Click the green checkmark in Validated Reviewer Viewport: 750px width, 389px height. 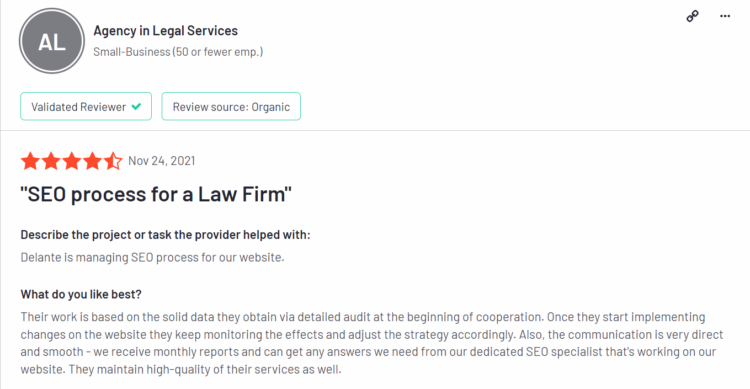(x=136, y=106)
